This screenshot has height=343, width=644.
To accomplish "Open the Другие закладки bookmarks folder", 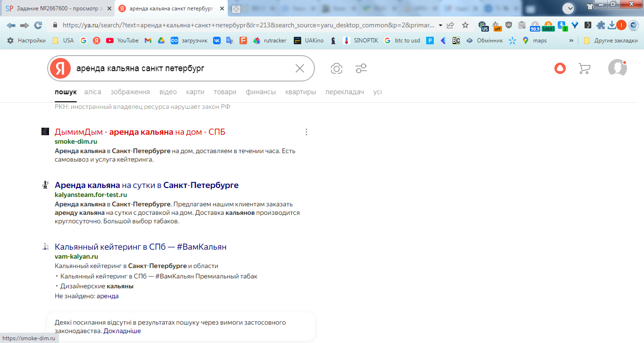I will [x=611, y=41].
